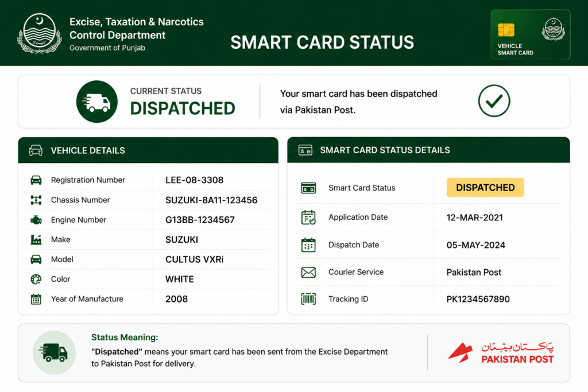588x392 pixels.
Task: Click the SMART CARD STATUS DETAILS section header
Action: pos(428,150)
